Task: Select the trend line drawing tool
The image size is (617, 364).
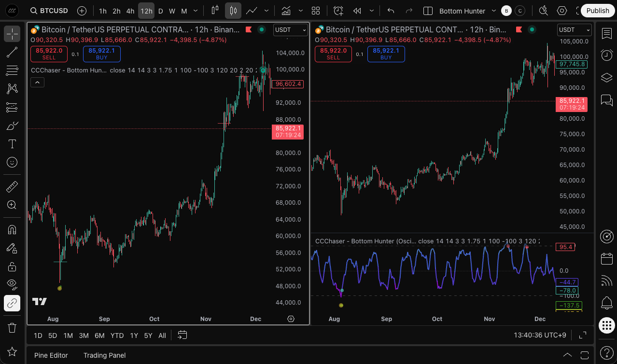Action: click(12, 52)
